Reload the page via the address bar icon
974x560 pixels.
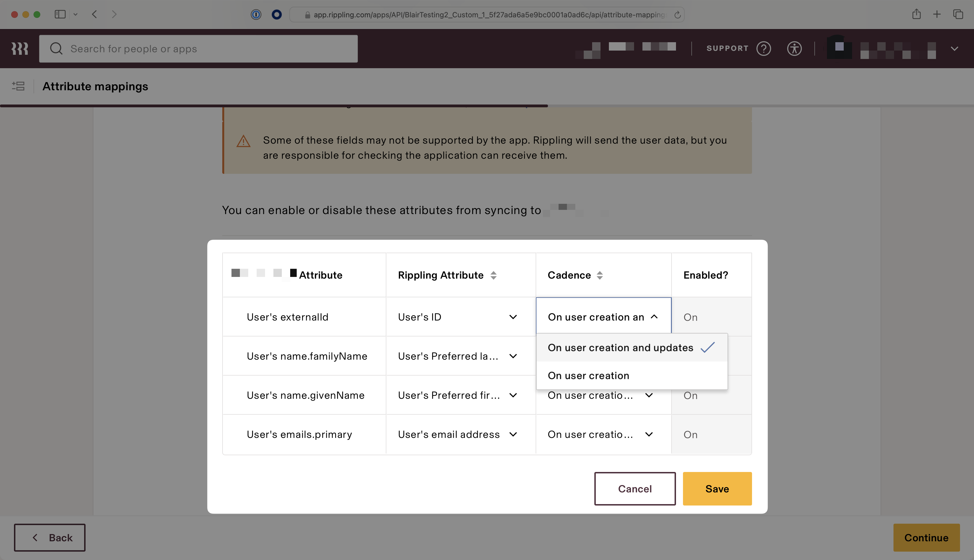677,15
